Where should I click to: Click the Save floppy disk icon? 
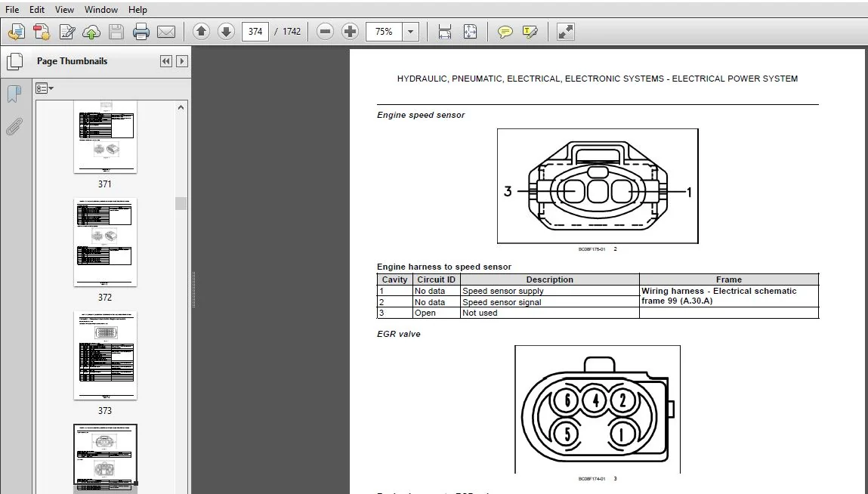(x=116, y=32)
